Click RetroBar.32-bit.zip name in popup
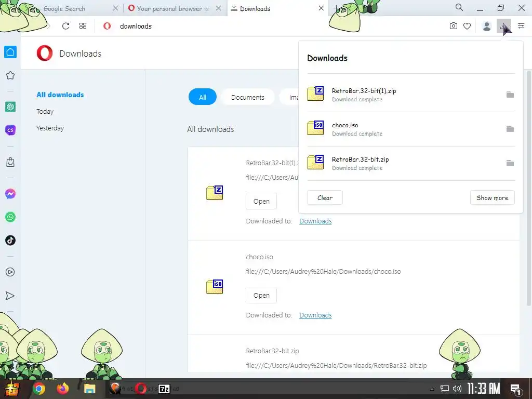 pos(361,159)
